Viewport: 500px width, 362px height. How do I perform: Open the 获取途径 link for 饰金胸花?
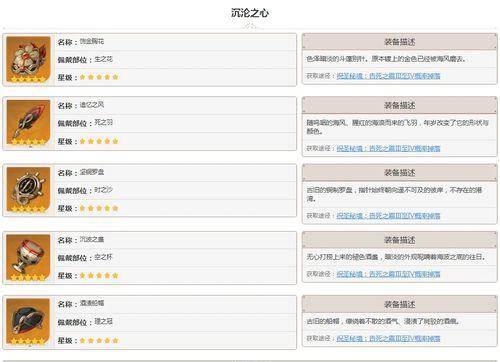click(x=388, y=76)
